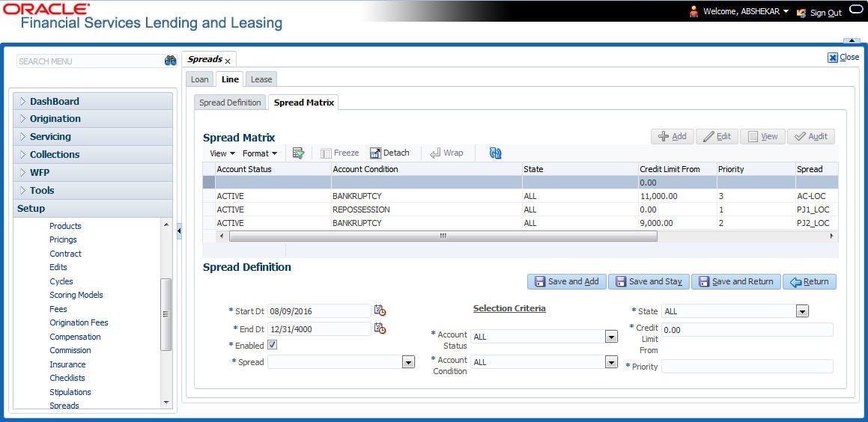The height and width of the screenshot is (422, 868).
Task: Open the Start Dt calendar picker
Action: (x=380, y=311)
